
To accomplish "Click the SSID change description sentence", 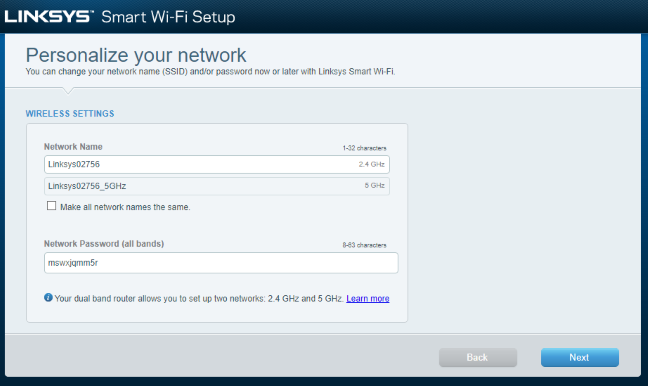I will pyautogui.click(x=210, y=71).
